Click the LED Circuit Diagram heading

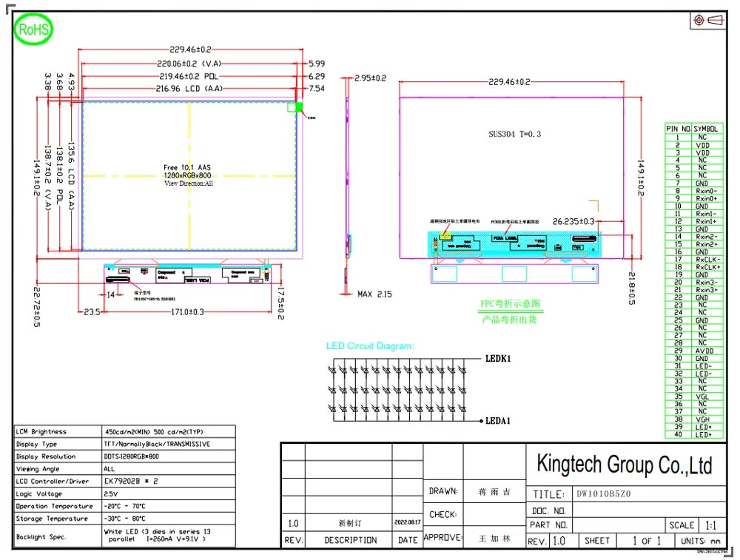tap(370, 346)
